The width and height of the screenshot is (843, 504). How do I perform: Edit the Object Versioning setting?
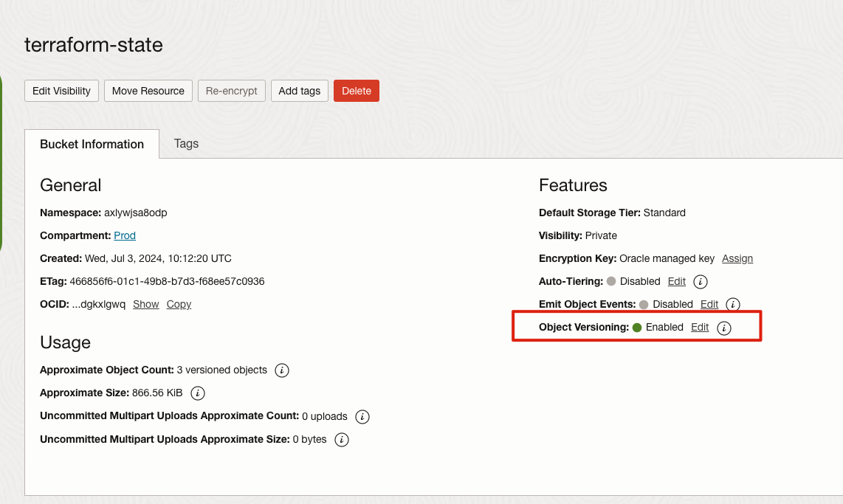pos(699,327)
